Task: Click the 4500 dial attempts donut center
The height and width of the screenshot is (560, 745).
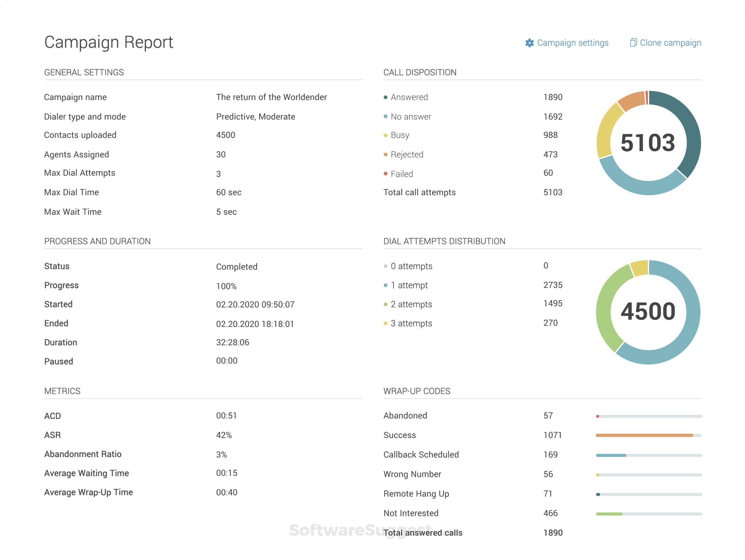Action: (x=648, y=312)
